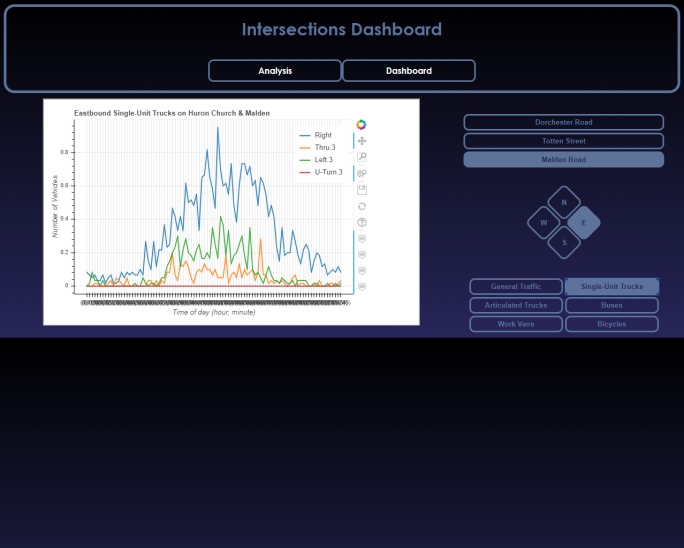The image size is (684, 548).
Task: Reset the chart view icon
Action: (362, 206)
